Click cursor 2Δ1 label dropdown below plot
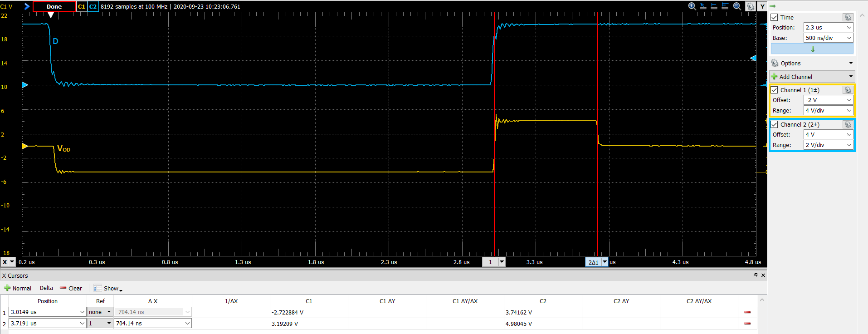This screenshot has width=868, height=334. pos(605,262)
